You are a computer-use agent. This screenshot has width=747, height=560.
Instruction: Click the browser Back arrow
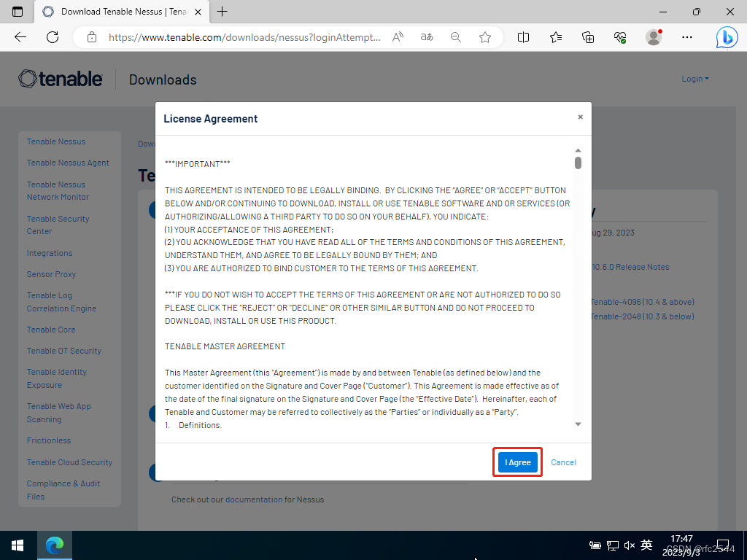(20, 37)
